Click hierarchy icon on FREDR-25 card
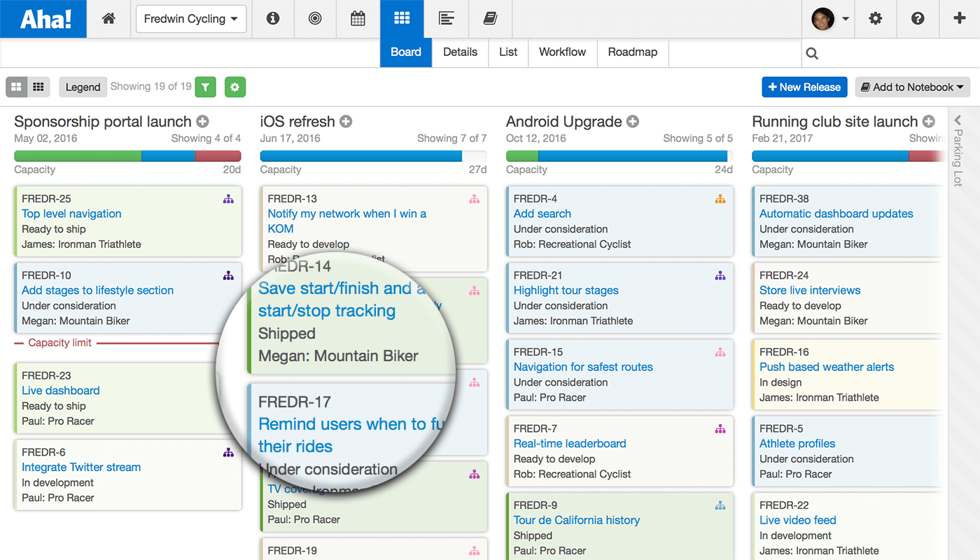The height and width of the screenshot is (560, 980). click(228, 199)
